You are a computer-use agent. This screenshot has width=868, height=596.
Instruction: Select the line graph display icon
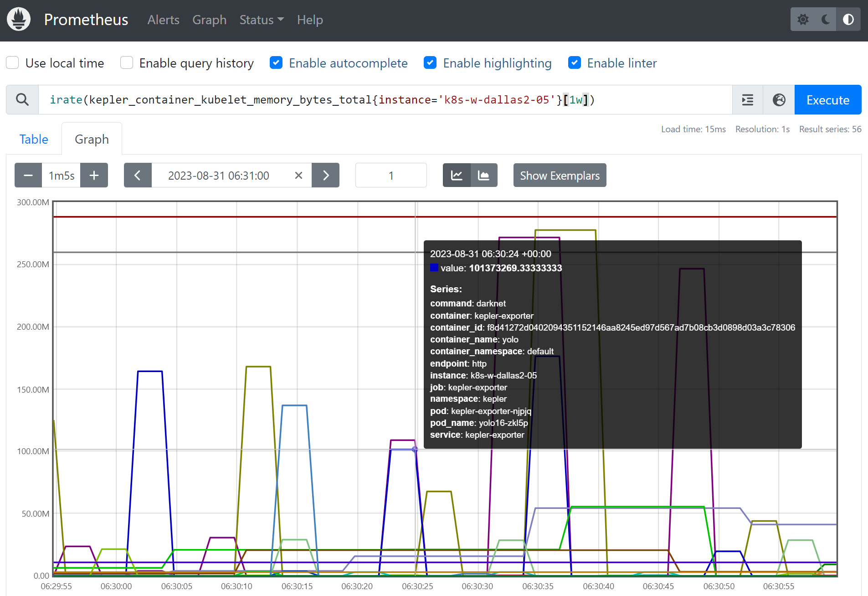point(457,175)
